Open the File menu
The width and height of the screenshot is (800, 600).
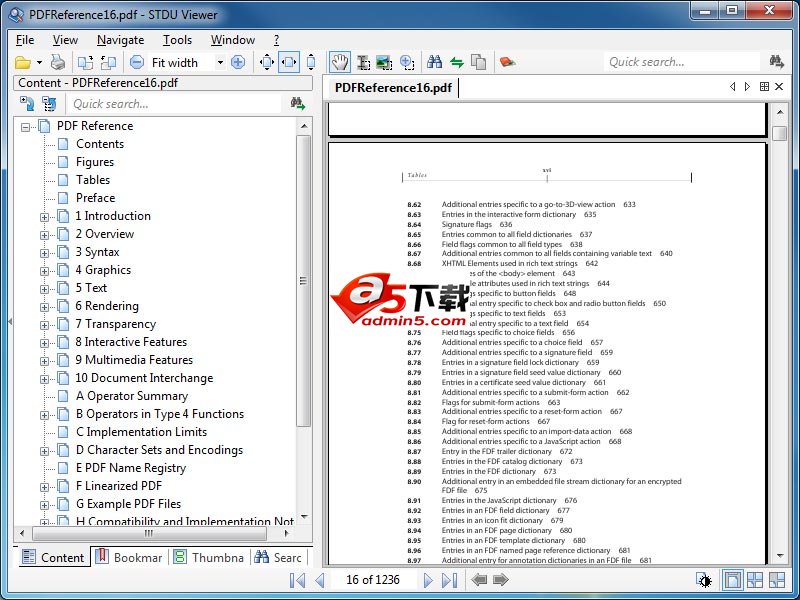coord(25,40)
